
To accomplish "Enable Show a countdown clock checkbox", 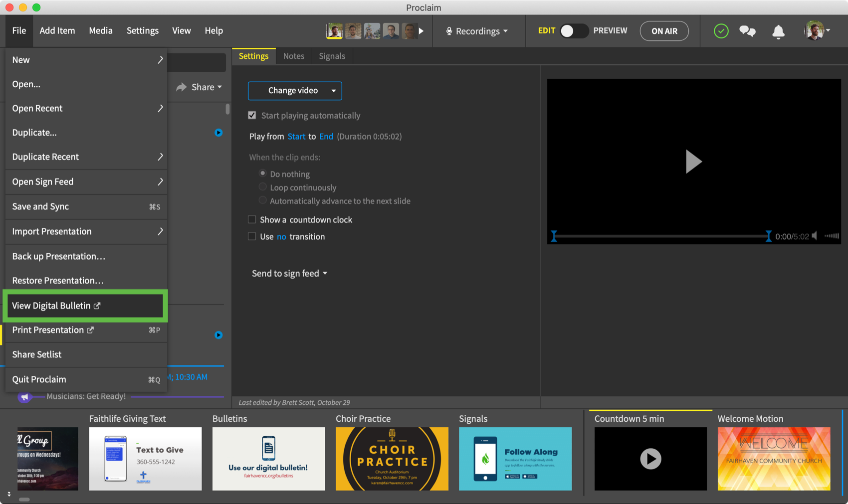I will 252,219.
